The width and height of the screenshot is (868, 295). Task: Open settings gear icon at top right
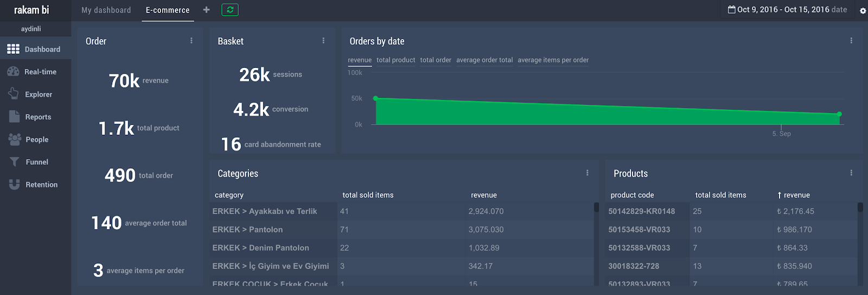pyautogui.click(x=863, y=11)
